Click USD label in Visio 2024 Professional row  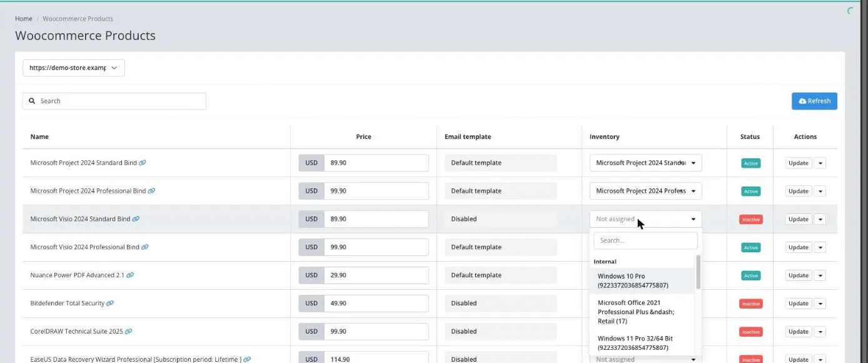[x=311, y=247]
